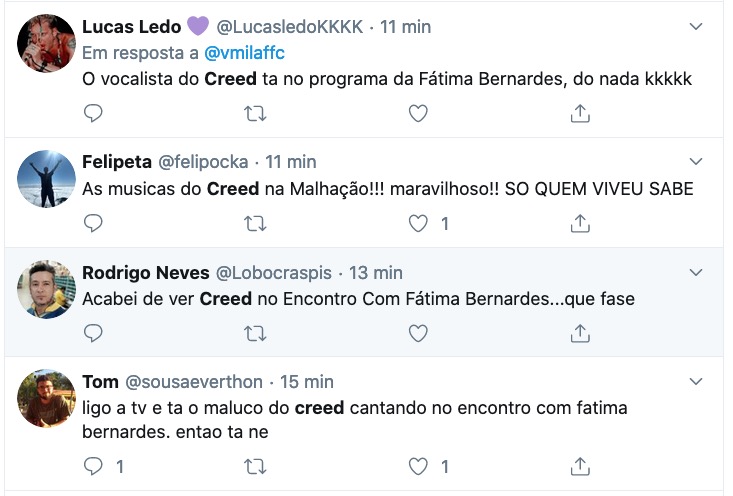This screenshot has height=496, width=733.
Task: Reply to Lucas Ledo's tweet
Action: (x=93, y=114)
